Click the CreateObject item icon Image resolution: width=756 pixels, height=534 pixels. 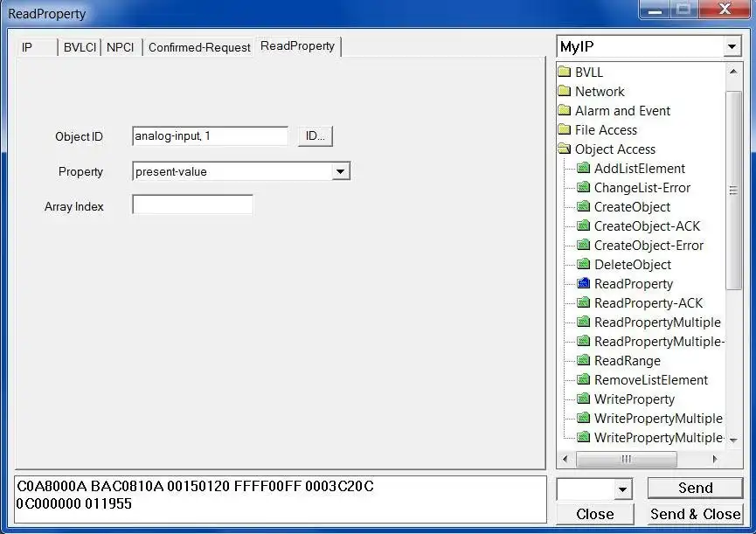click(584, 206)
